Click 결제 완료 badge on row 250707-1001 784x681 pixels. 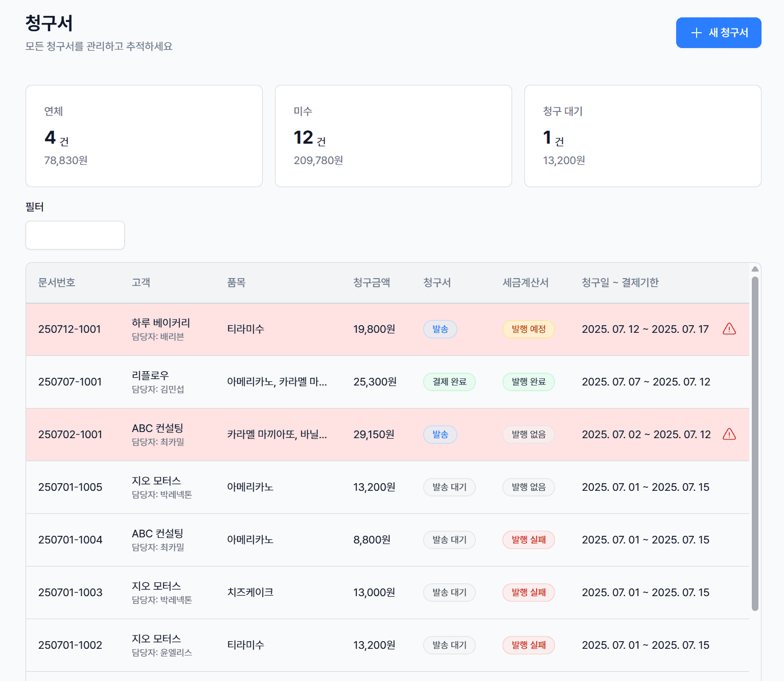click(x=449, y=382)
